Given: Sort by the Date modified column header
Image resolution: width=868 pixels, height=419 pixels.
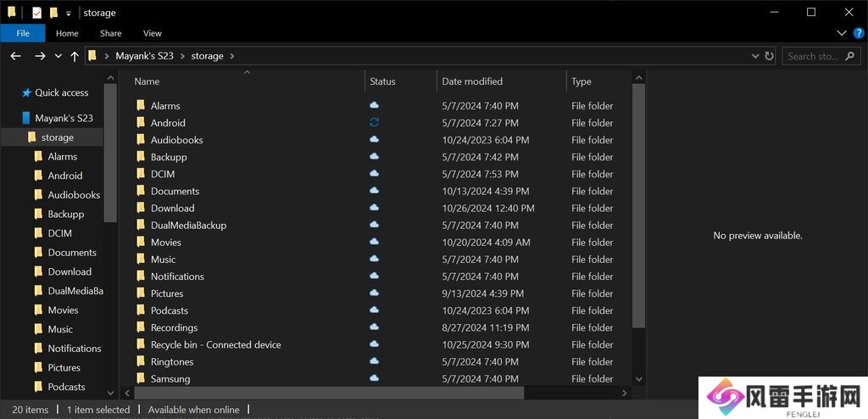Looking at the screenshot, I should [472, 81].
